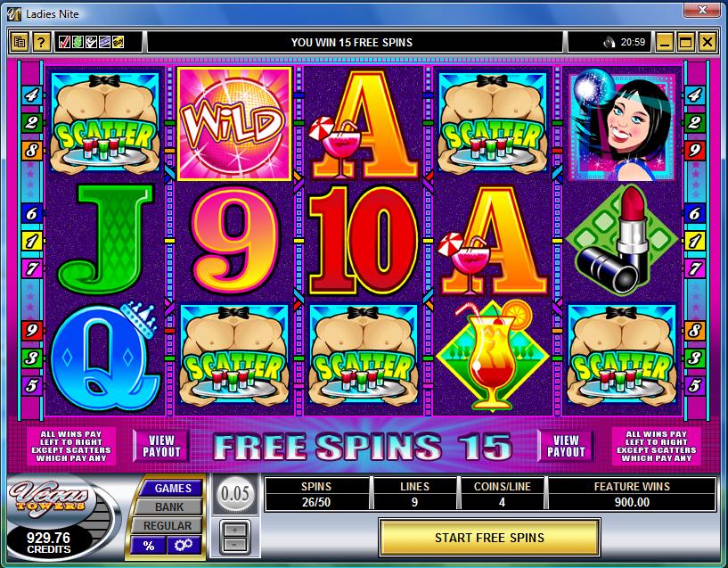
Task: Click the red checkmark toolbar icon
Action: coord(64,42)
